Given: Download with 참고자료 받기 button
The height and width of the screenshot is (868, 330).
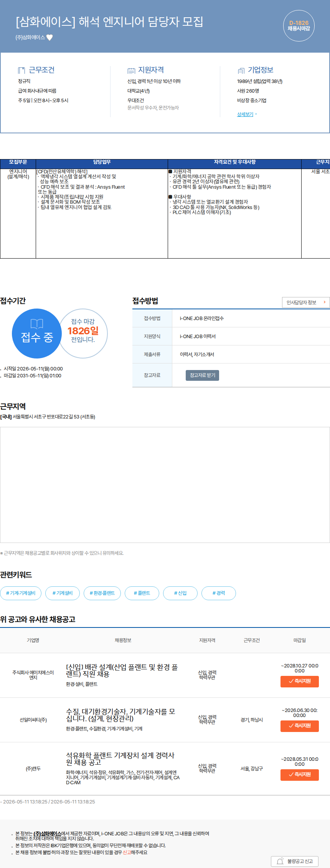Looking at the screenshot, I should click(x=202, y=375).
